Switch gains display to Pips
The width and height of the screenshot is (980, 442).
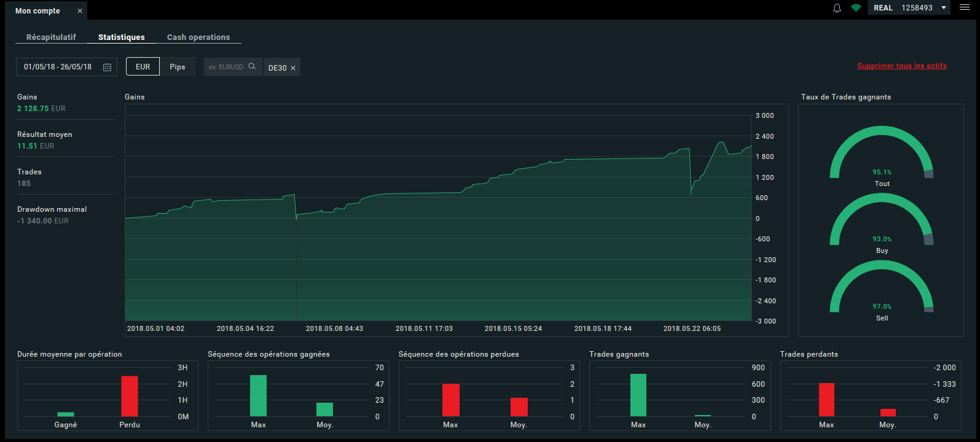178,67
